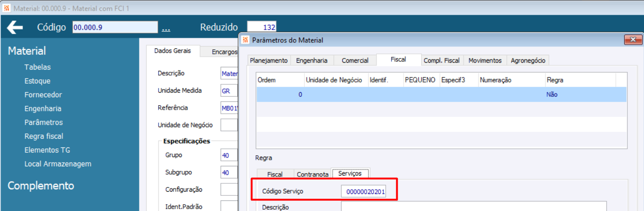Screen dimensions: 644x211
Task: Select the Contranota sub-tab
Action: pos(313,174)
